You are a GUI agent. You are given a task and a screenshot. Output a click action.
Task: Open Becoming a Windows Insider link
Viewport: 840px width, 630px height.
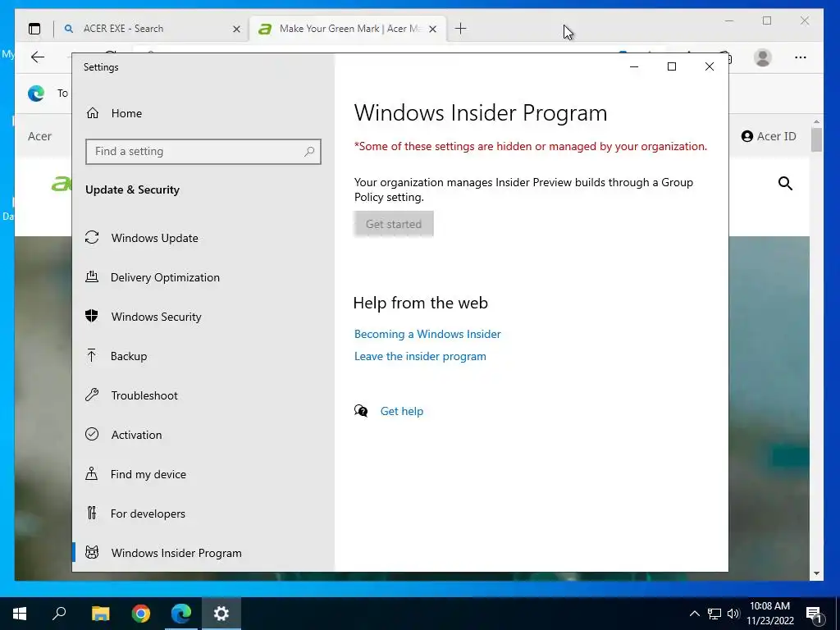427,334
